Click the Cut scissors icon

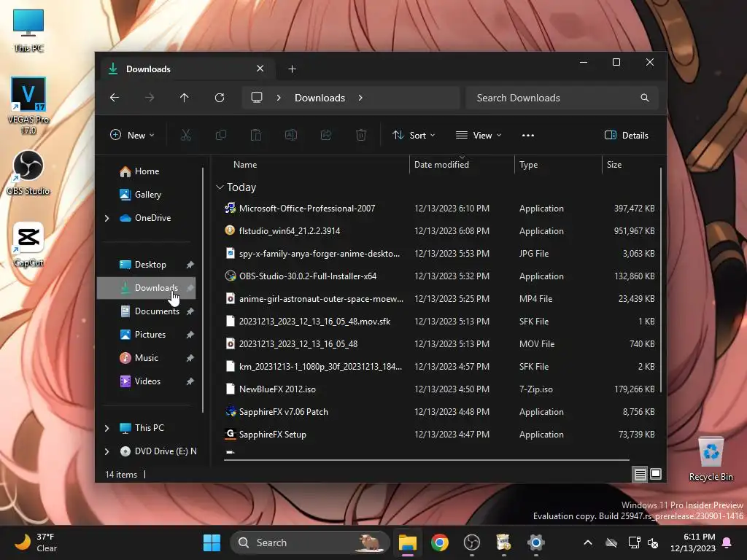(x=186, y=135)
